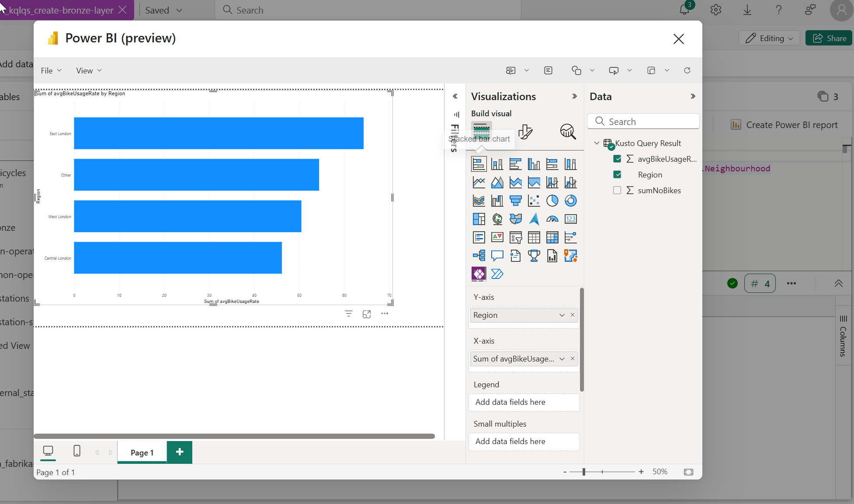Check the sumNoBikes field checkbox
Viewport: 854px width, 504px height.
point(617,190)
